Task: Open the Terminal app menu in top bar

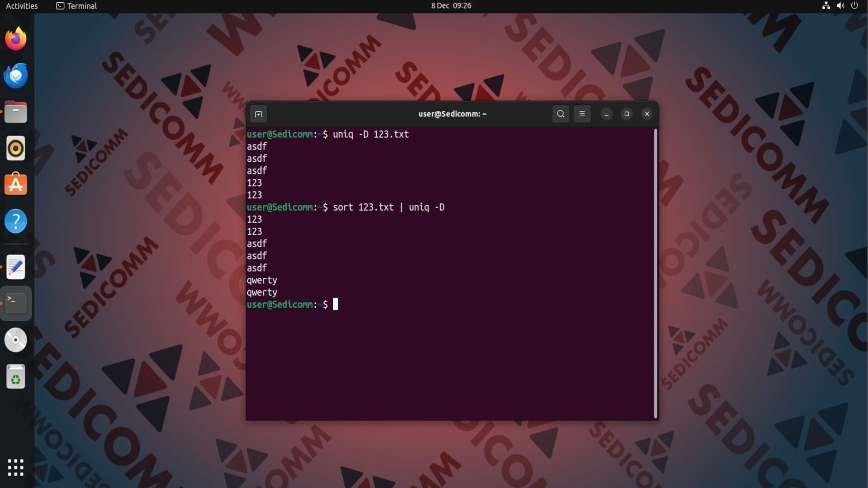Action: (x=76, y=6)
